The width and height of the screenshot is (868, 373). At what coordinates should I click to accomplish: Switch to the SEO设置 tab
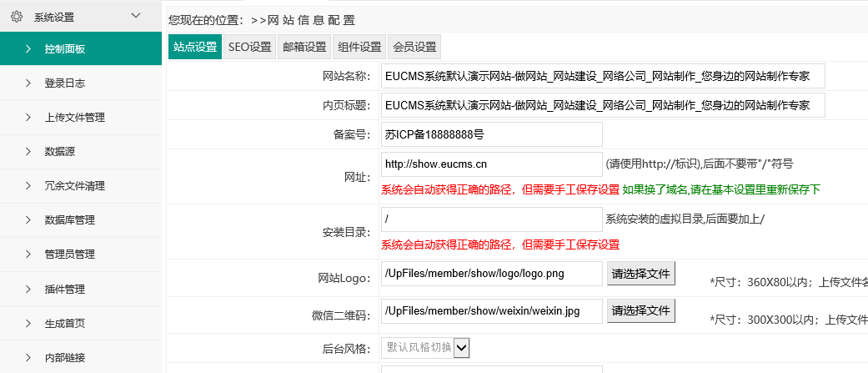pos(250,47)
